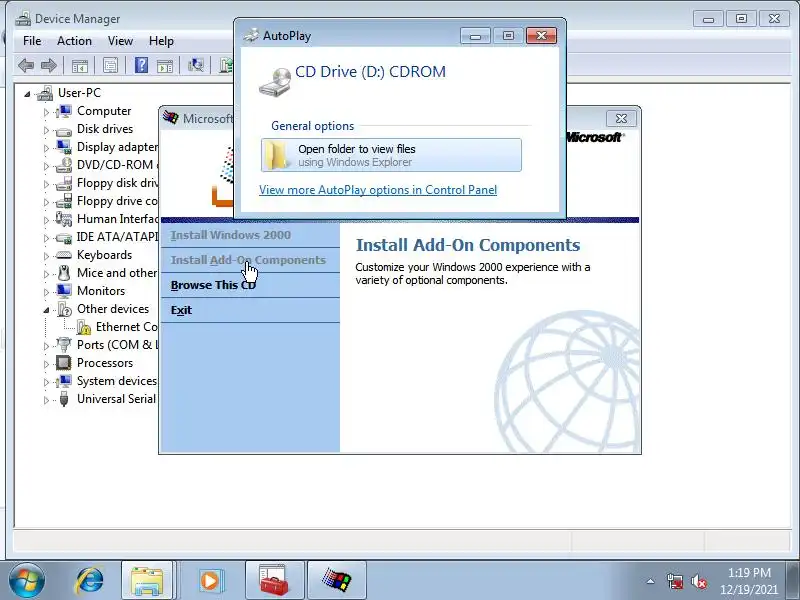Click the muted speaker tray icon
The image size is (800, 600).
[x=698, y=581]
